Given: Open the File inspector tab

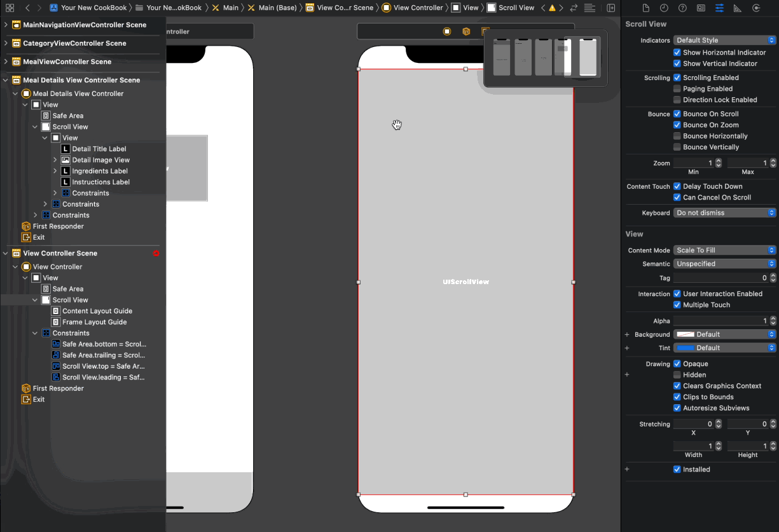Looking at the screenshot, I should pos(646,8).
